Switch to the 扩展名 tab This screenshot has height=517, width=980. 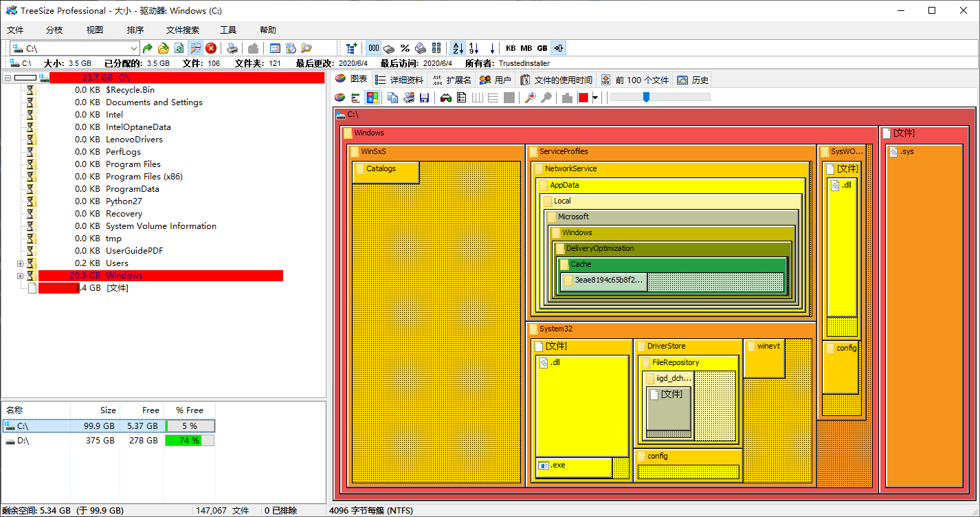click(452, 80)
